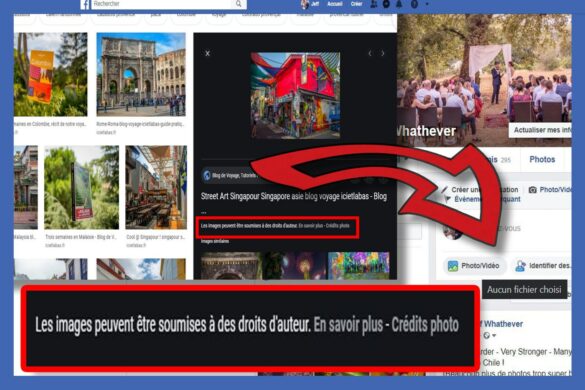Open the friend requests icon
585x390 pixels.
(x=373, y=4)
